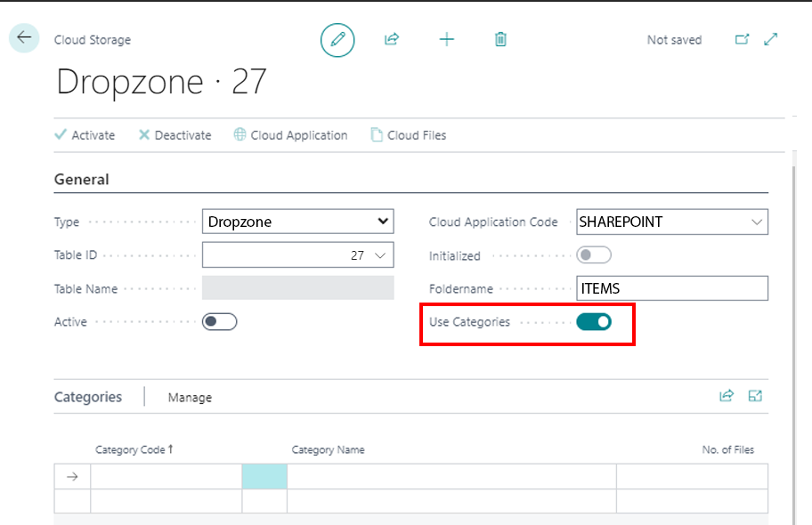Click the Category Name column header

pyautogui.click(x=328, y=450)
